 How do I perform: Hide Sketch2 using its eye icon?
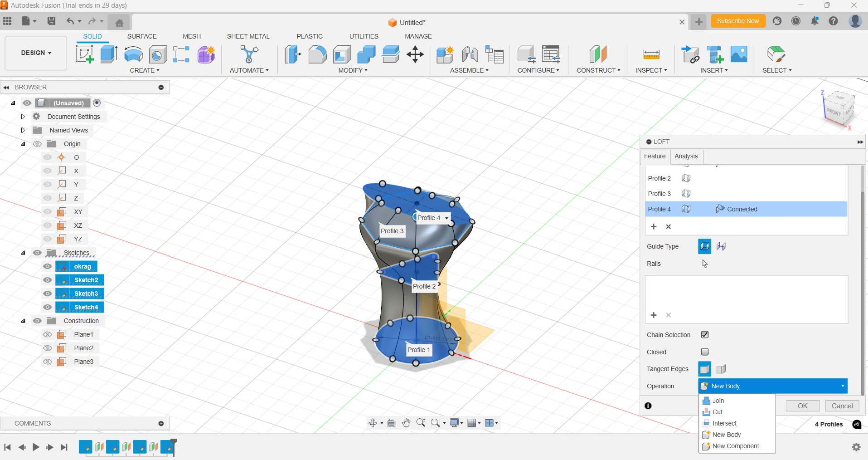pyautogui.click(x=48, y=280)
